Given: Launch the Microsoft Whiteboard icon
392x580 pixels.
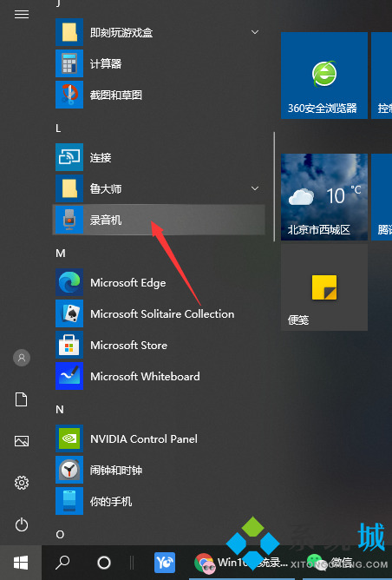Looking at the screenshot, I should click(x=69, y=376).
